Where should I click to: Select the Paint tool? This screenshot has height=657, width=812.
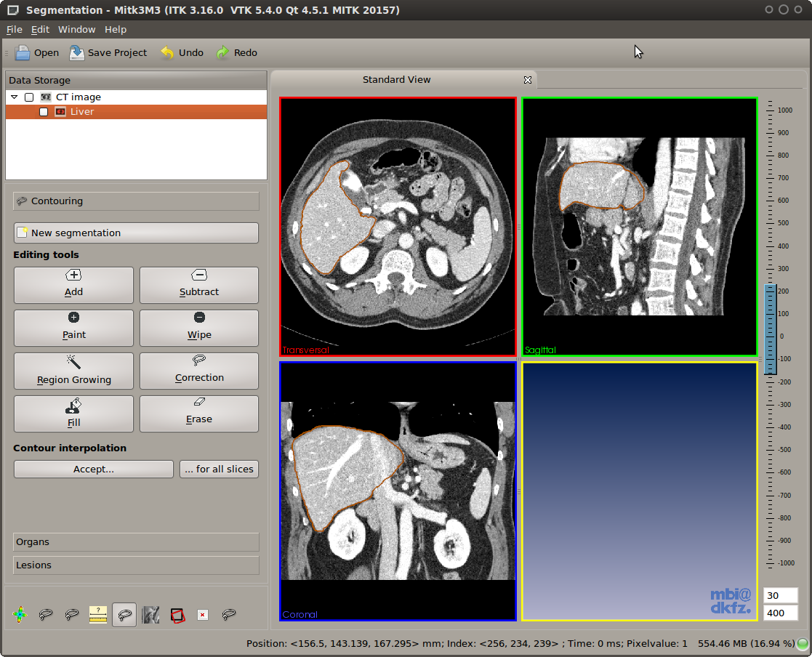click(73, 328)
